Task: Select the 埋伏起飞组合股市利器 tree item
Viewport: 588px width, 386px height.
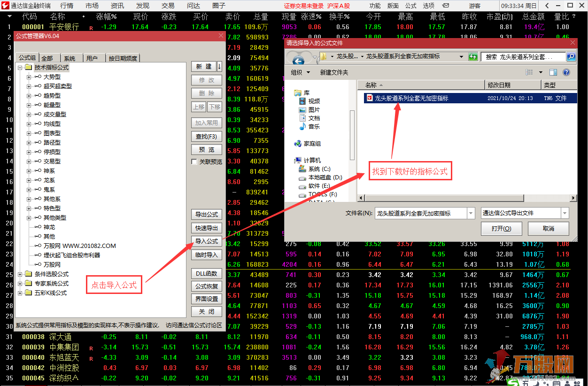Action: (71, 255)
